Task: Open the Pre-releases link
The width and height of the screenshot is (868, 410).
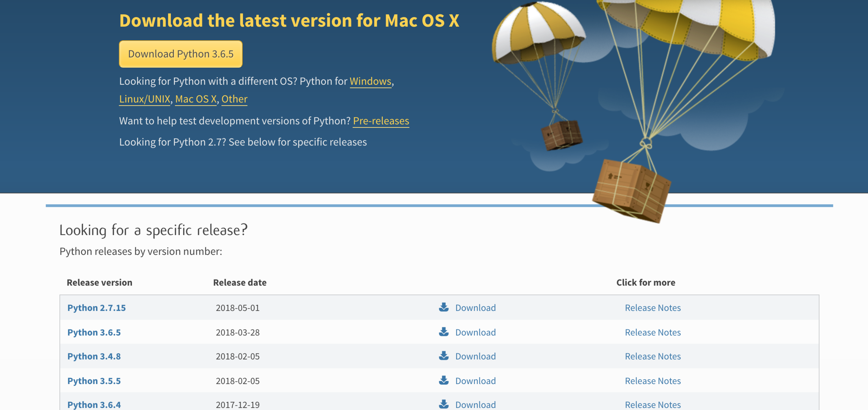Action: click(x=381, y=121)
